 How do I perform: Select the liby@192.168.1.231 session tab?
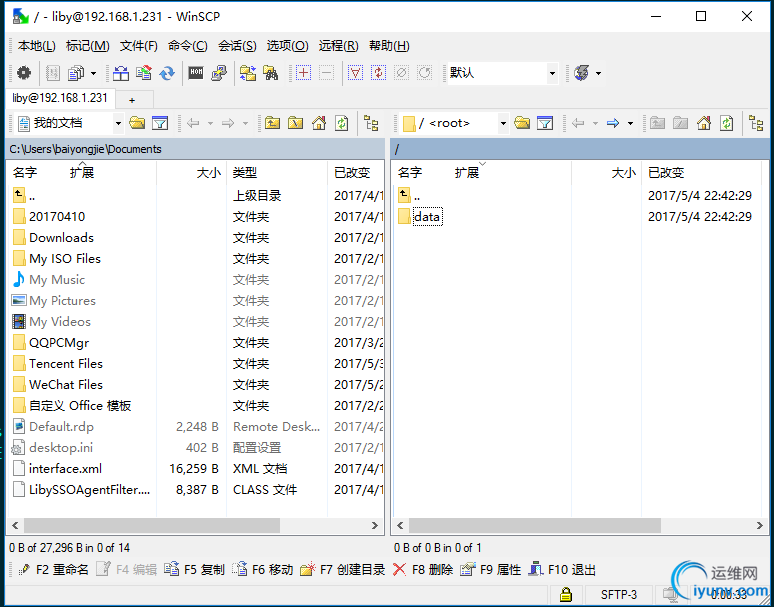coord(60,98)
